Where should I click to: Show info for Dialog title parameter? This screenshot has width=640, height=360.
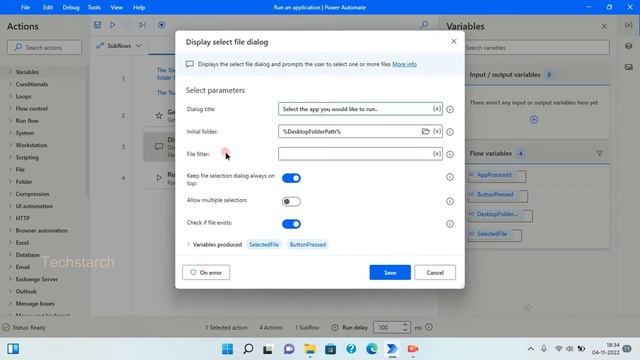[x=450, y=109]
